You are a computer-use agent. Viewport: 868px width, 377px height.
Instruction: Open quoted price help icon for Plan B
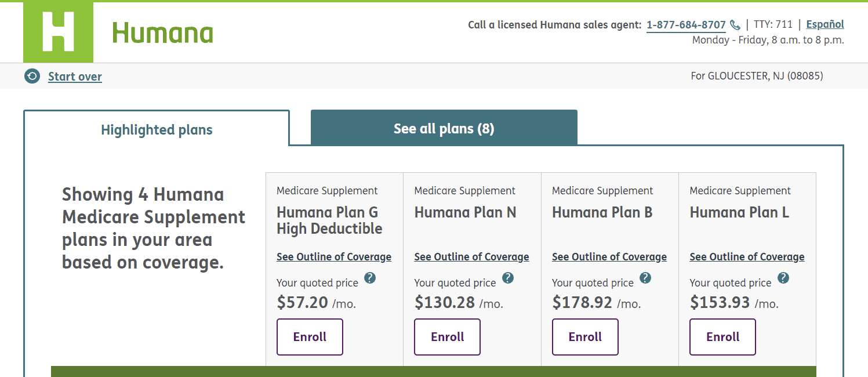coord(645,278)
